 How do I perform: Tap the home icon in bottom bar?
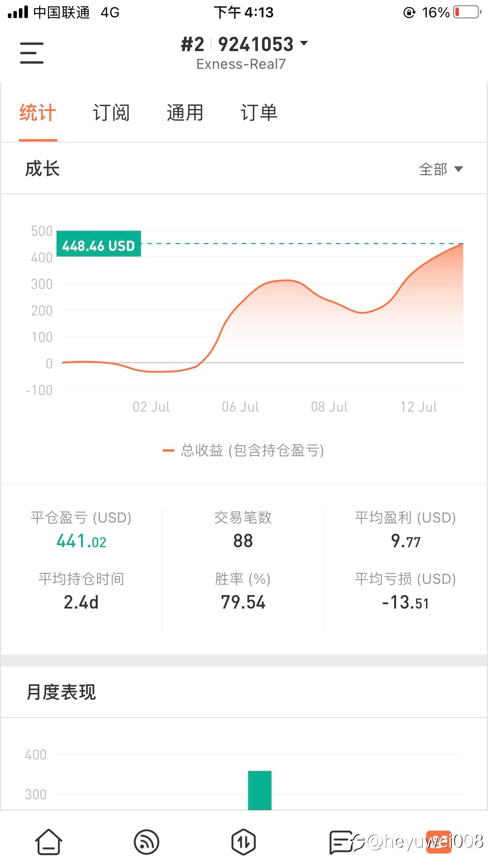coord(49,842)
